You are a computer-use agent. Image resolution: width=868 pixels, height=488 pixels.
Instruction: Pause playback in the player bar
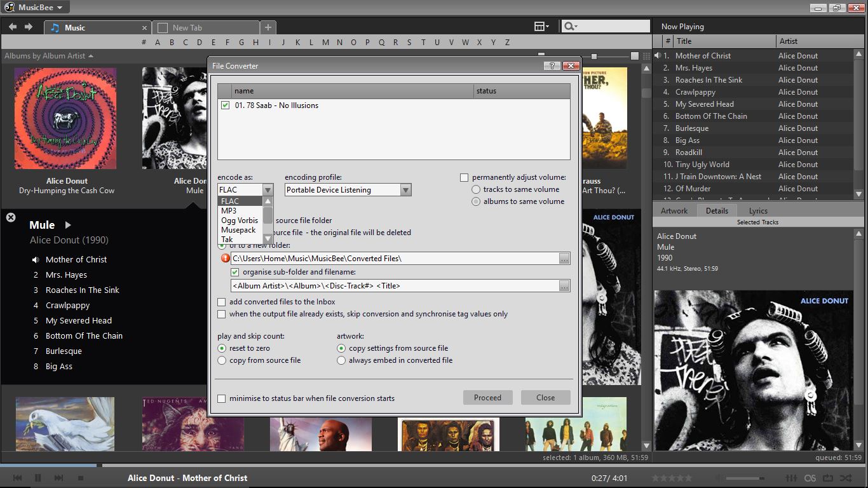(x=37, y=478)
